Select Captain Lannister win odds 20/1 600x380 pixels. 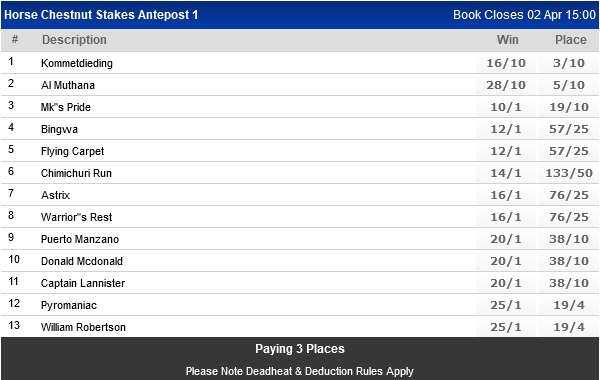(x=506, y=283)
